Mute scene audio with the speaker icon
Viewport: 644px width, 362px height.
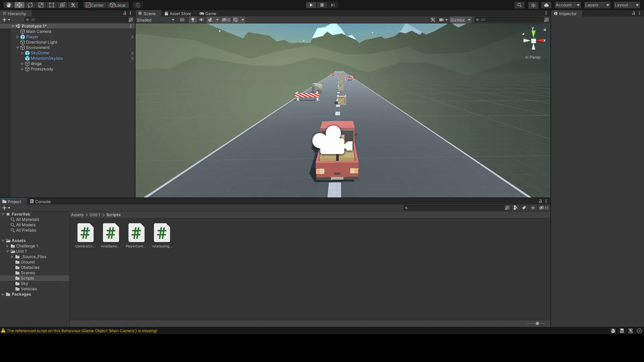point(202,19)
